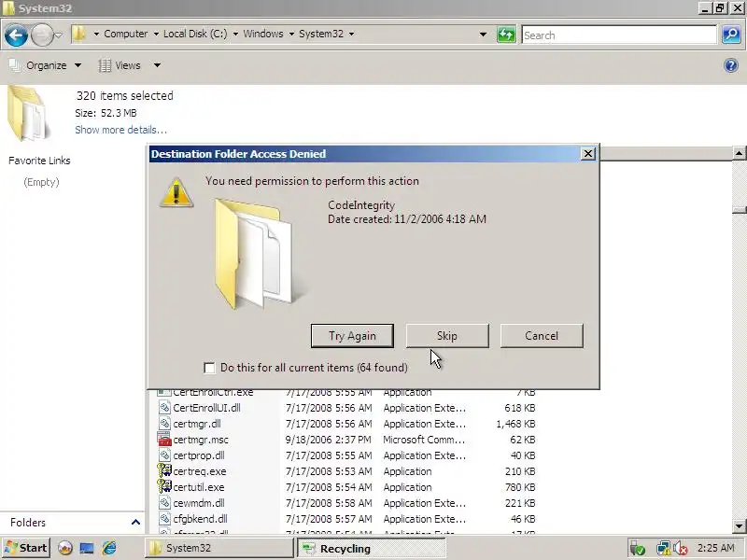Click the cfgbkend.dll file icon
This screenshot has width=747, height=560.
pos(164,519)
